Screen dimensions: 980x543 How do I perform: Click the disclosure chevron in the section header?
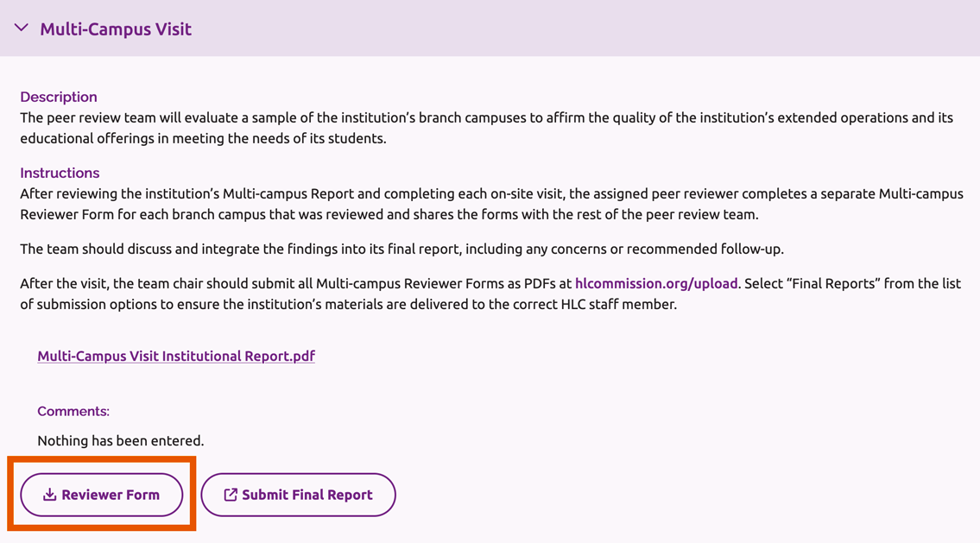click(21, 28)
